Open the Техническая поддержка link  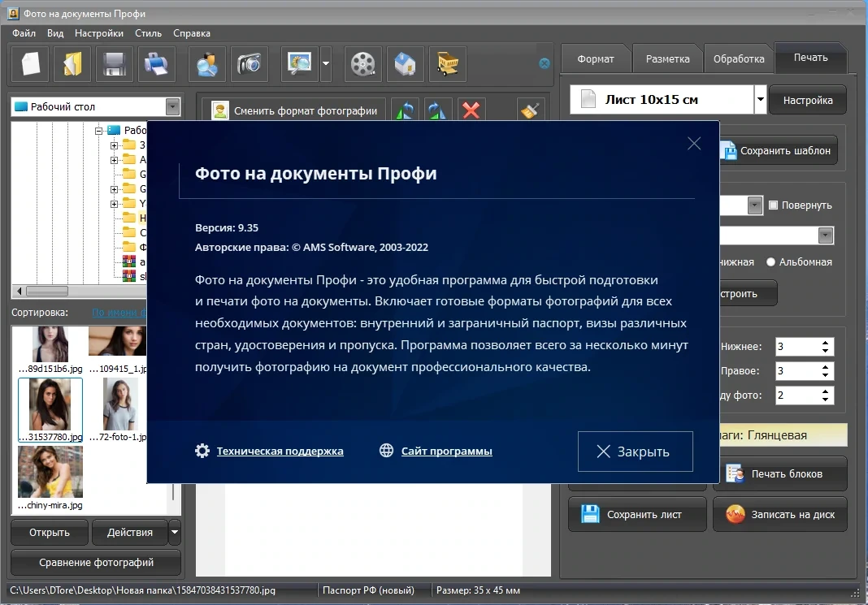point(280,452)
